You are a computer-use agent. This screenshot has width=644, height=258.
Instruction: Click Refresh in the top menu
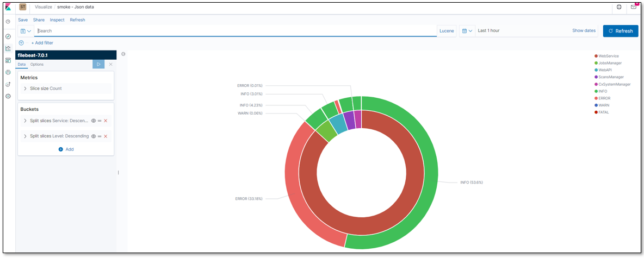pos(78,20)
